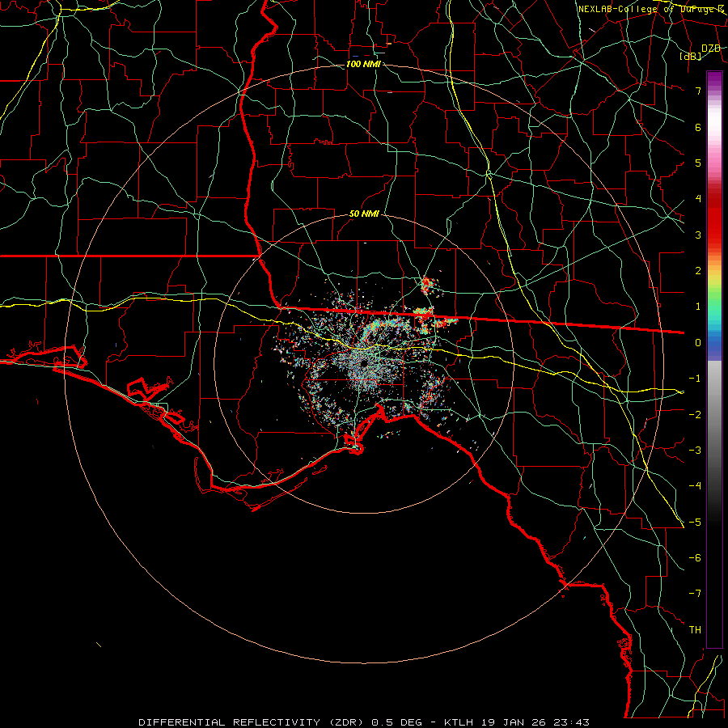Click the -3 dB value on the color scale
The height and width of the screenshot is (728, 728).
(695, 450)
